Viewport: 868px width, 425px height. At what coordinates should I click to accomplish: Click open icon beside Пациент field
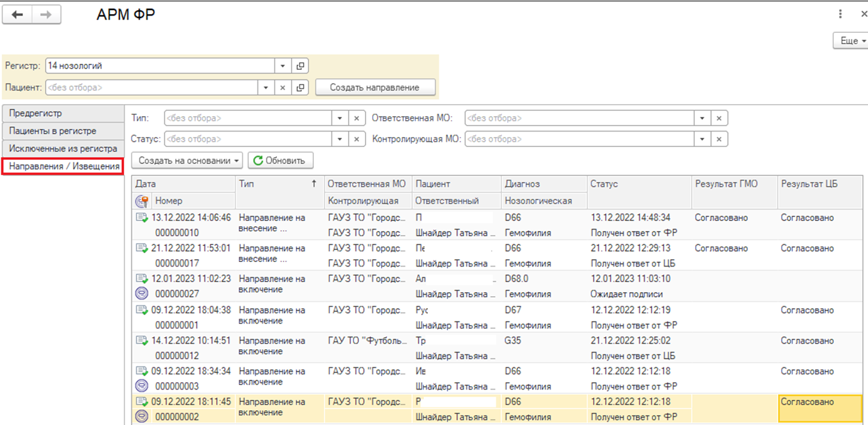click(301, 87)
